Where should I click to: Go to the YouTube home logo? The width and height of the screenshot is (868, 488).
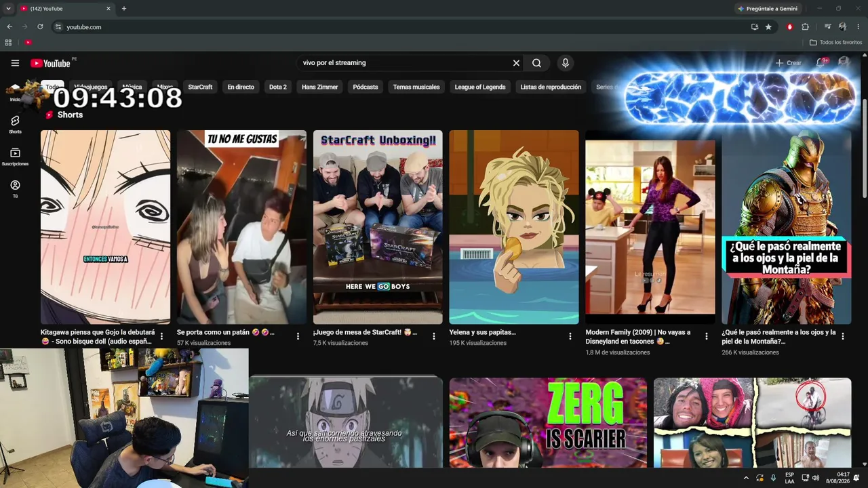pyautogui.click(x=50, y=63)
